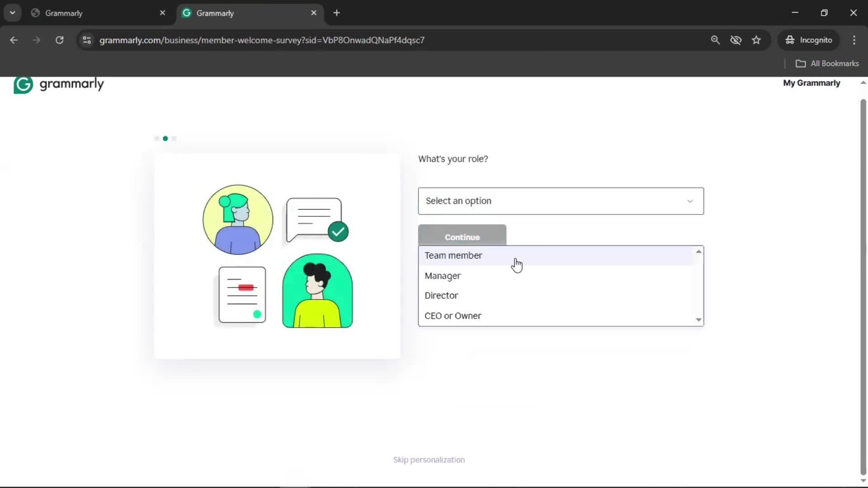Select Manager role option
868x488 pixels.
[443, 276]
